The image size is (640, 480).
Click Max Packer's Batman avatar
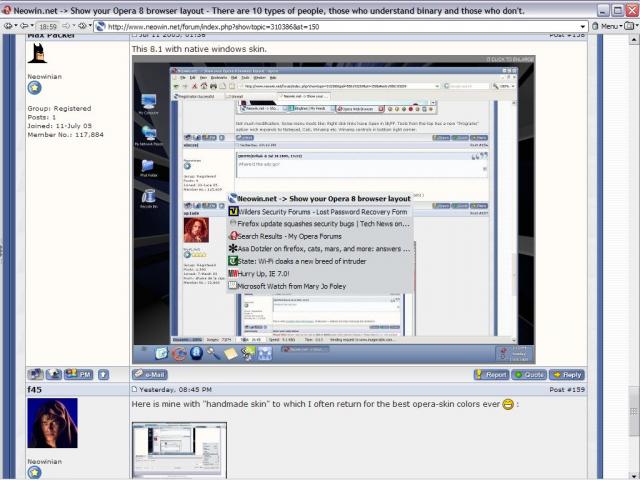pyautogui.click(x=38, y=53)
